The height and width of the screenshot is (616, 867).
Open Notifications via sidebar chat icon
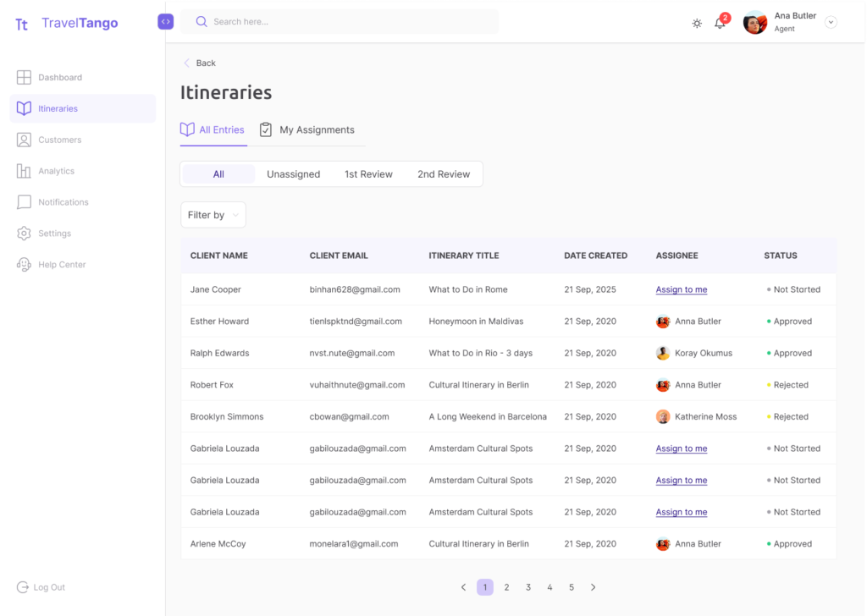24,202
